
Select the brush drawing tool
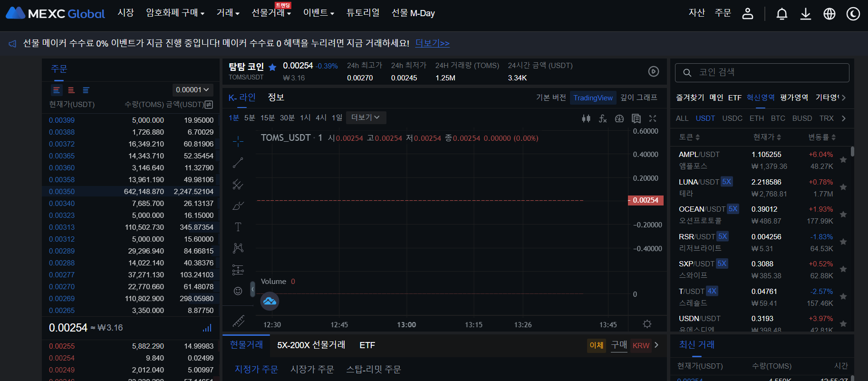point(238,205)
